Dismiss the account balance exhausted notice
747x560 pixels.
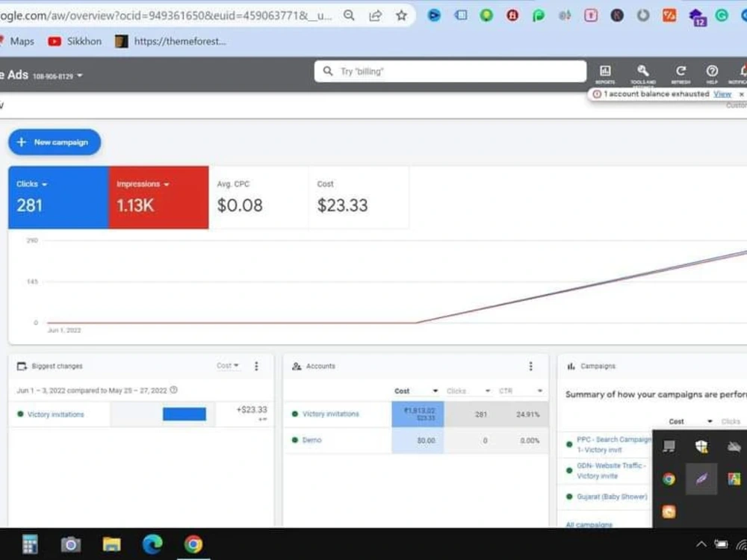[741, 94]
